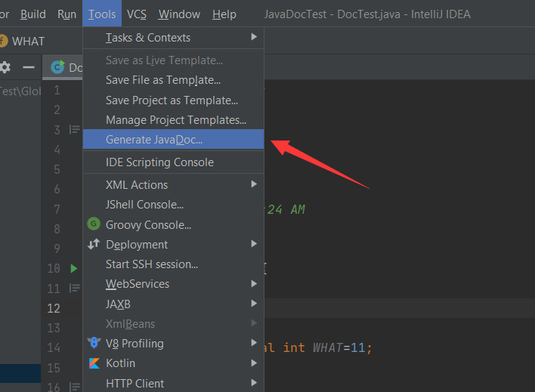
Task: Open Manage Project Templates
Action: coord(173,120)
